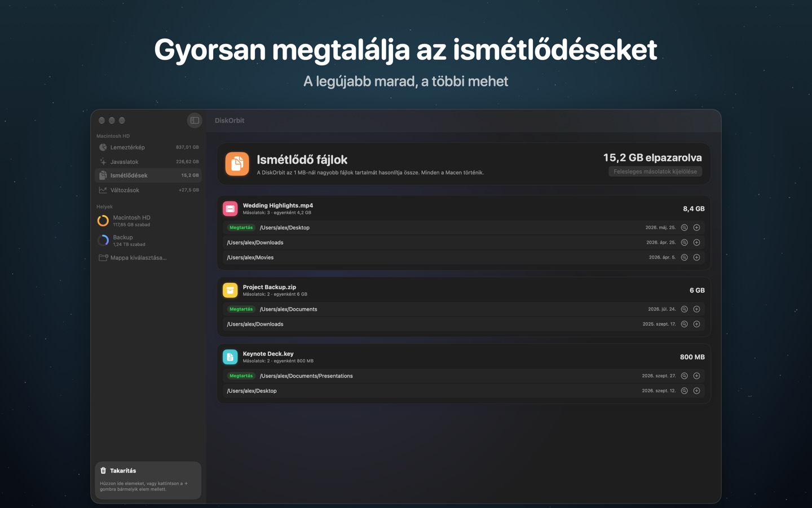The image size is (812, 508).
Task: Click the 2026. máj. 25. date
Action: tap(660, 227)
